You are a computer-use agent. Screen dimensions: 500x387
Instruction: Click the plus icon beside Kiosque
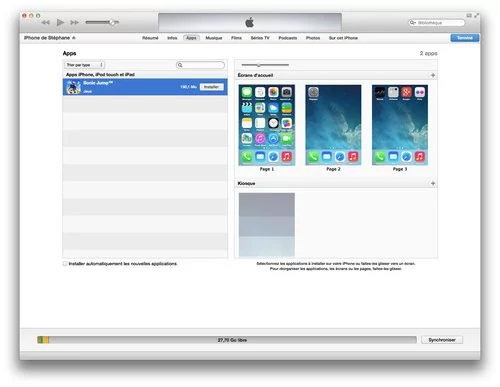[433, 183]
